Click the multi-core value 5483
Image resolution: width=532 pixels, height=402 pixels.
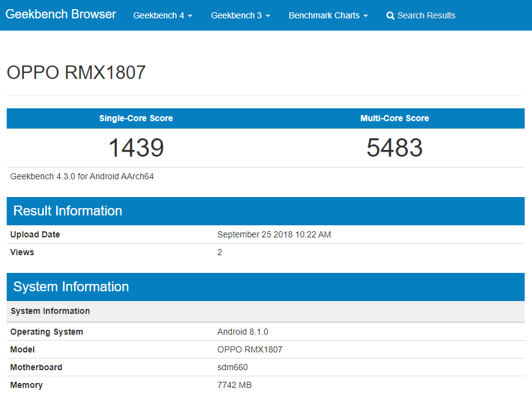tap(394, 147)
